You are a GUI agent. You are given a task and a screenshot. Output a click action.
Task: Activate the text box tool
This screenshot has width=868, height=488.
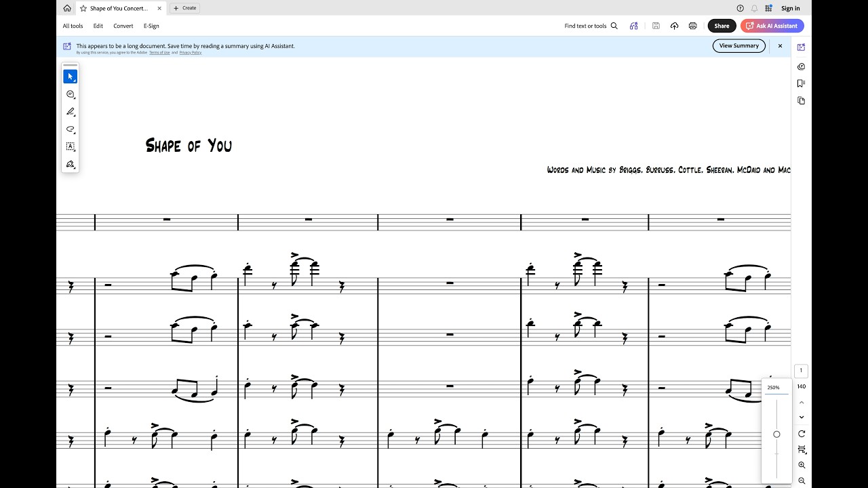tap(71, 146)
